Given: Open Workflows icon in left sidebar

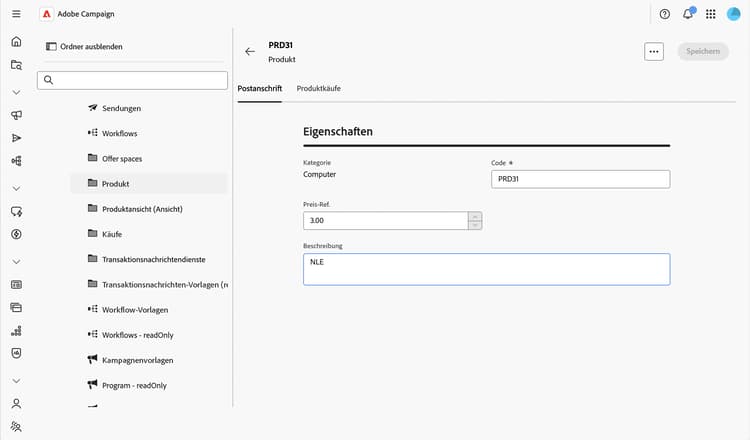Looking at the screenshot, I should point(16,161).
